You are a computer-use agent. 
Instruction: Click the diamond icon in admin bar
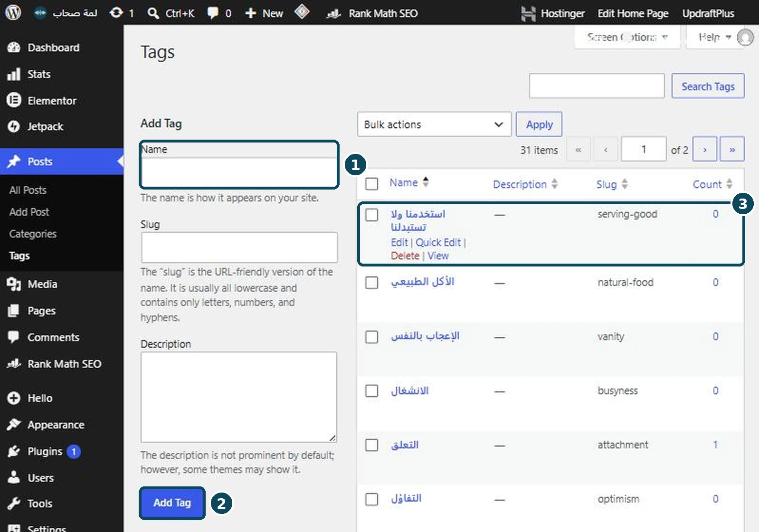click(x=302, y=11)
